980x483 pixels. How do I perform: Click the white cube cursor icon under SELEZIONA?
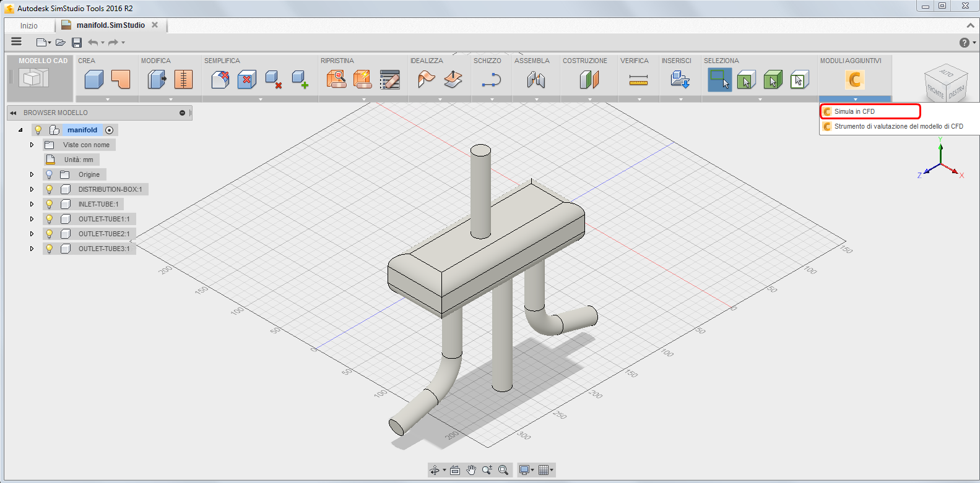coord(800,80)
